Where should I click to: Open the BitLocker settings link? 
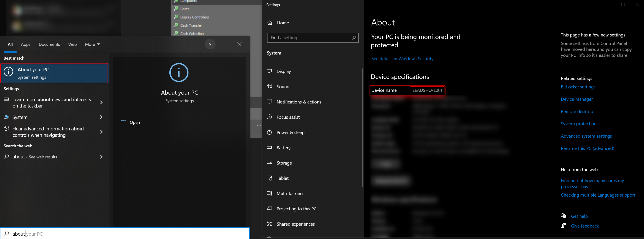[578, 87]
